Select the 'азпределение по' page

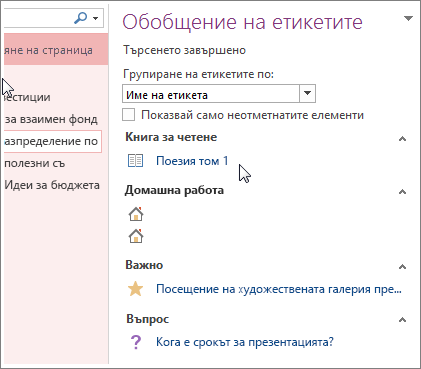point(53,141)
